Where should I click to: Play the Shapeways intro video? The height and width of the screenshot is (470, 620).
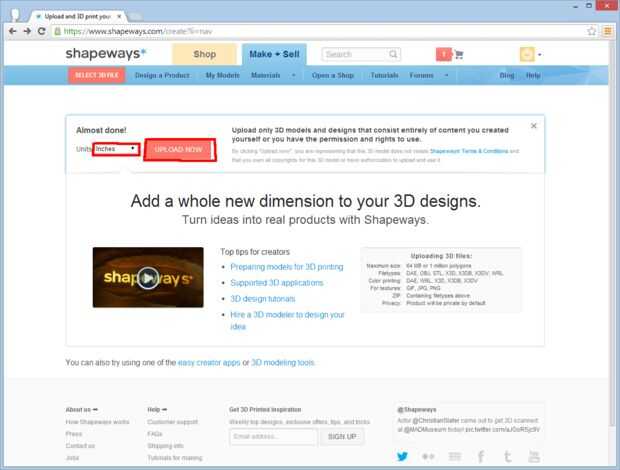click(148, 277)
